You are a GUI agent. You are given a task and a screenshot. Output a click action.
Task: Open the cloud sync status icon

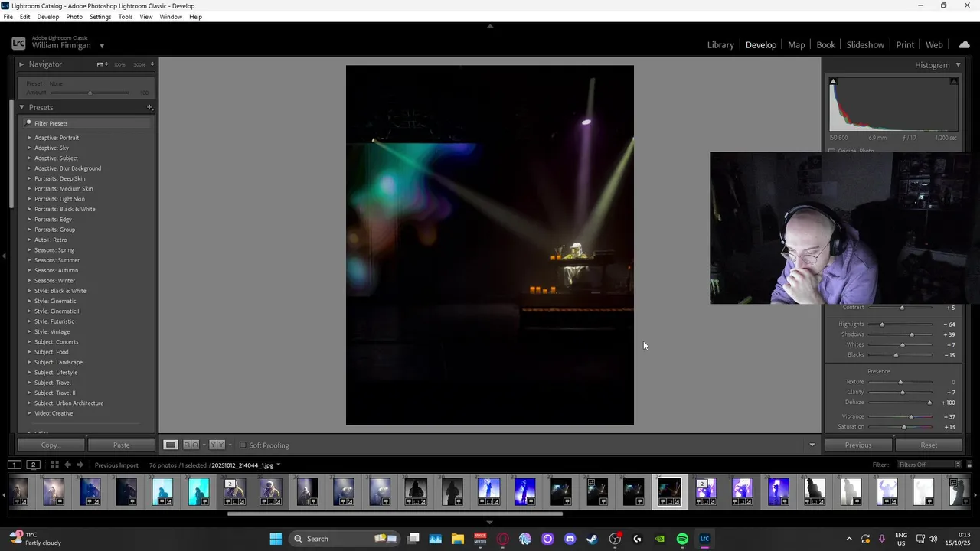point(964,44)
